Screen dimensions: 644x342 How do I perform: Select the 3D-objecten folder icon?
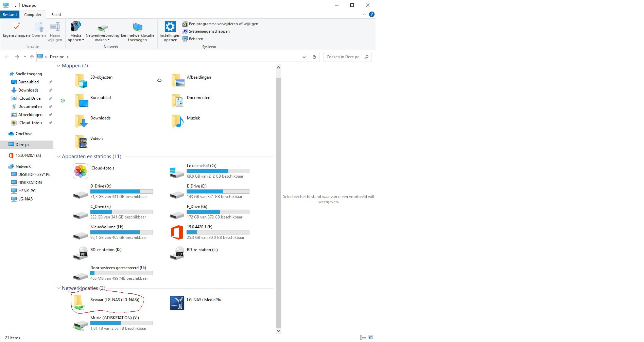[81, 81]
